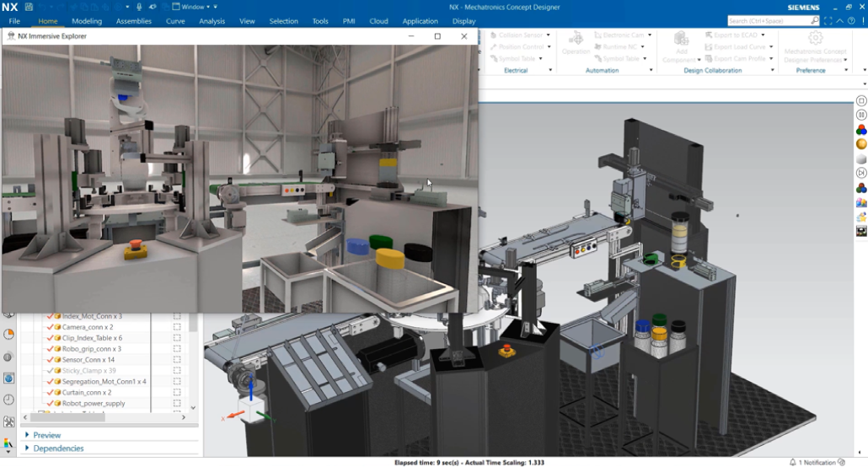868x467 pixels.
Task: Open the Collision Sensor dropdown arrow
Action: [x=549, y=35]
